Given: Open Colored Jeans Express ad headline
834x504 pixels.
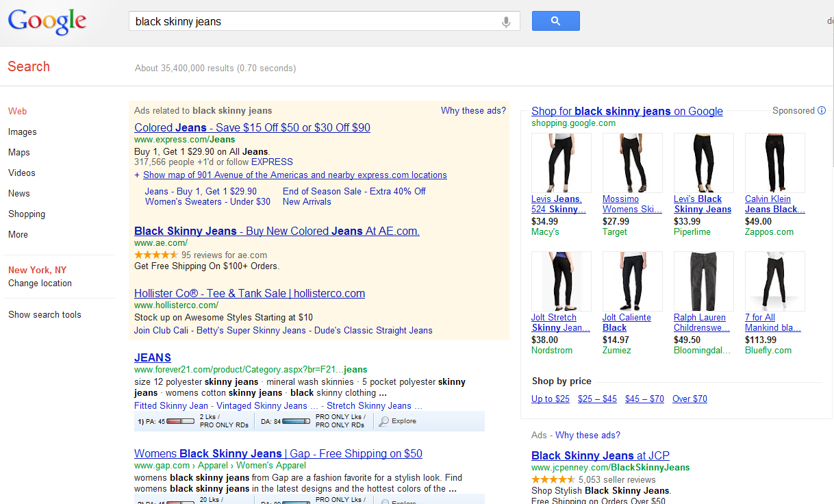Looking at the screenshot, I should click(252, 127).
